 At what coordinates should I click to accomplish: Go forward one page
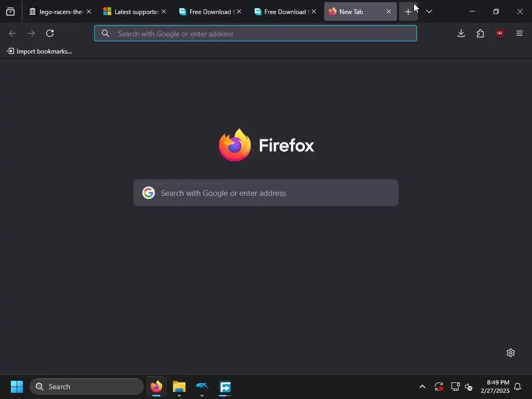tap(31, 33)
